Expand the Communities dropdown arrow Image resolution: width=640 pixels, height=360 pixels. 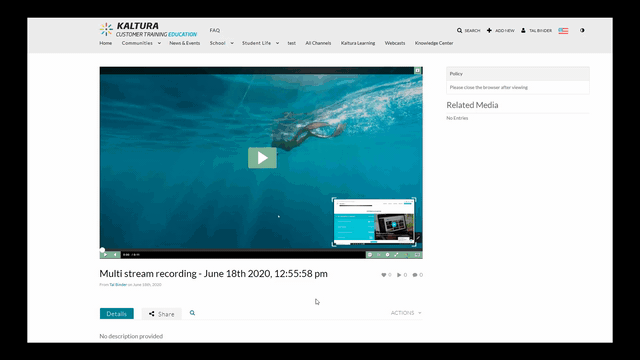pyautogui.click(x=159, y=43)
